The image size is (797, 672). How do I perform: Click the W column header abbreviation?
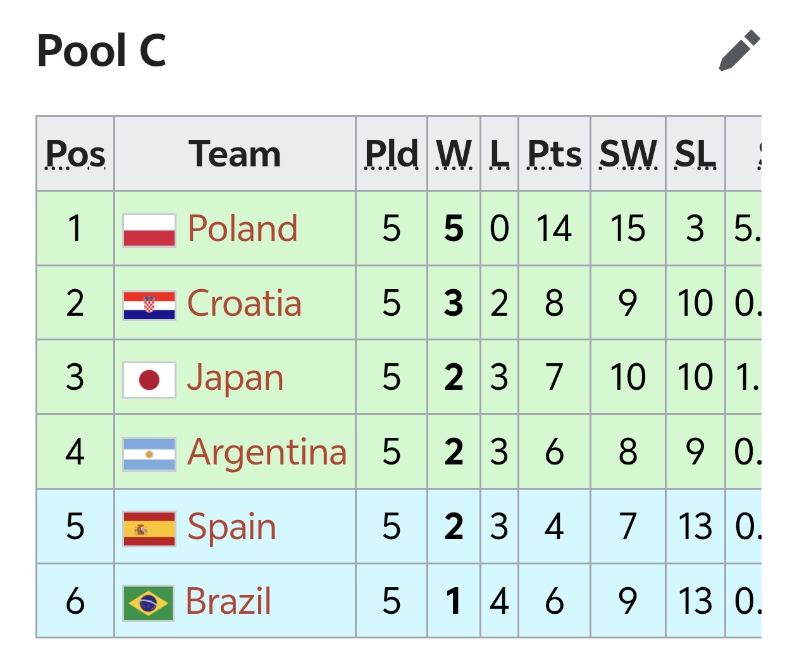point(454,154)
